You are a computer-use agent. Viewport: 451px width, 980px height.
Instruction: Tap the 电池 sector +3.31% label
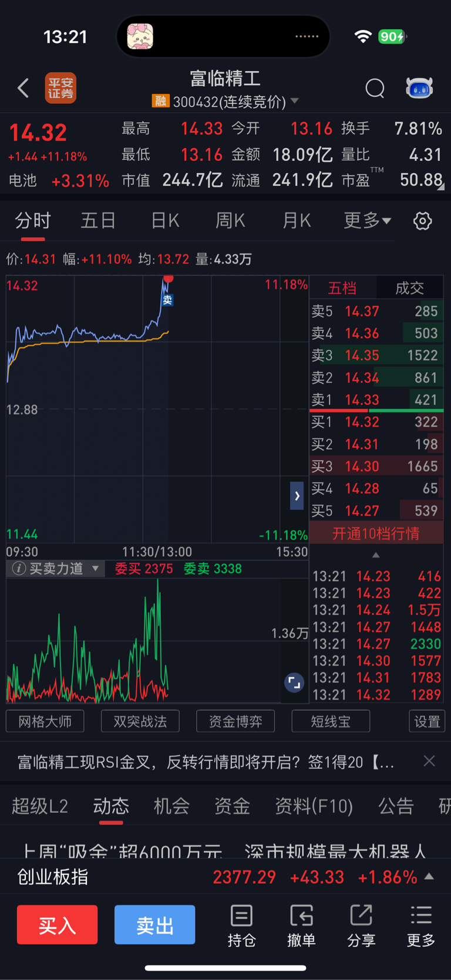pyautogui.click(x=59, y=181)
